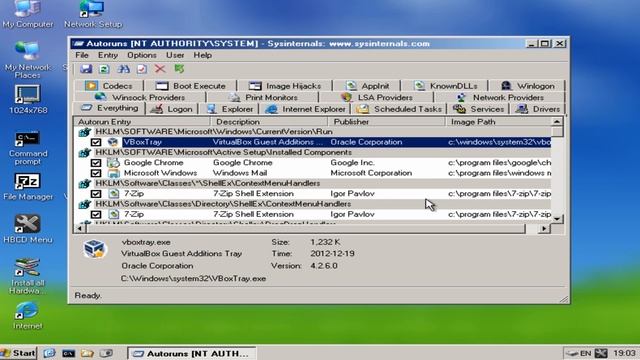The width and height of the screenshot is (640, 360).
Task: Click the Jump to entry icon
Action: point(179,69)
